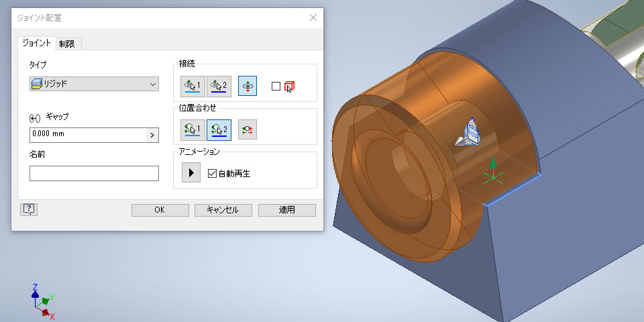Open the タイプ dropdown showing リジッド
The image size is (644, 322).
(94, 84)
